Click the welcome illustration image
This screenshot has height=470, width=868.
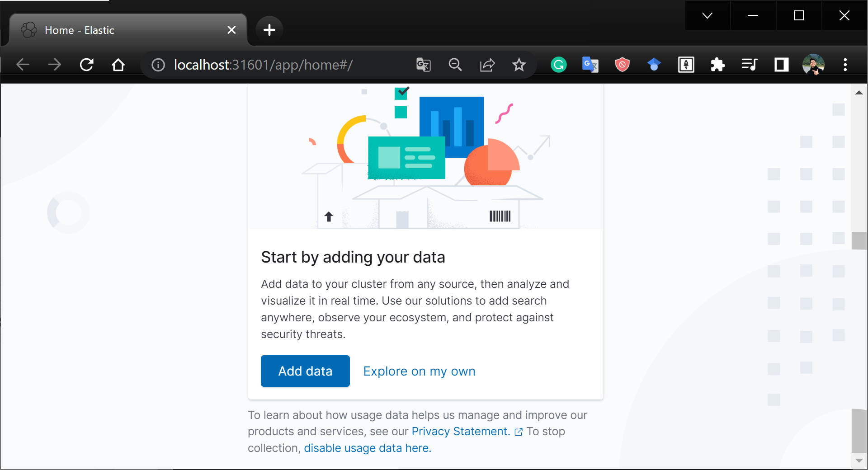[x=426, y=156]
